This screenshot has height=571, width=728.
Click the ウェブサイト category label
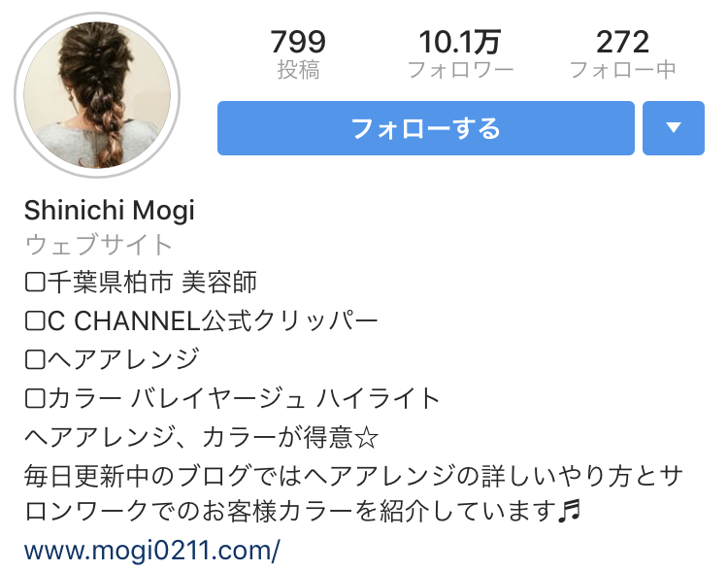click(99, 245)
